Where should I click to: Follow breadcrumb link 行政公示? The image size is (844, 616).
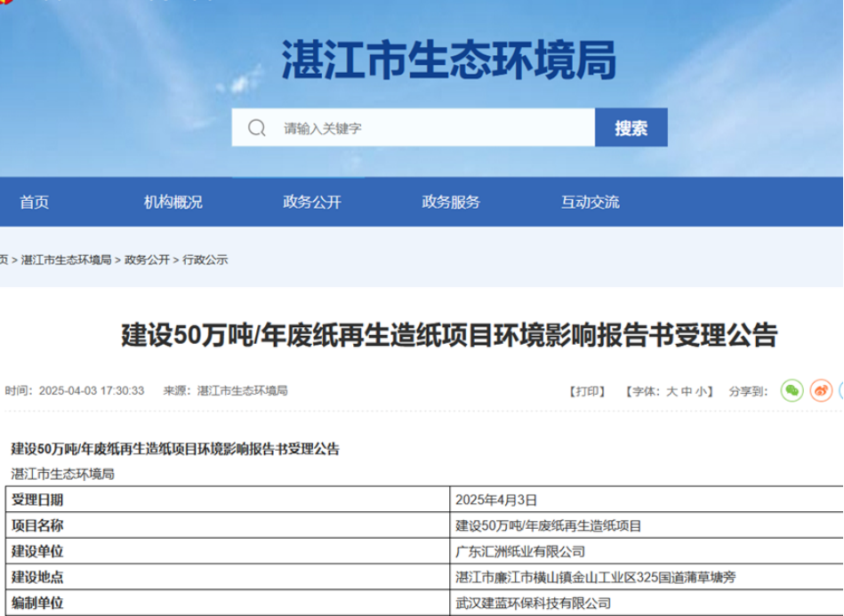[x=205, y=260]
